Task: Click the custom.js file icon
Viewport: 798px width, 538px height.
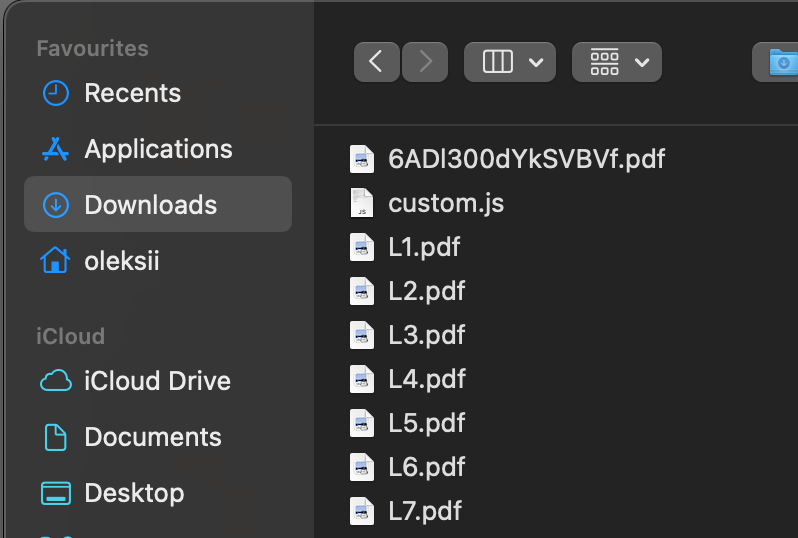Action: (x=362, y=203)
